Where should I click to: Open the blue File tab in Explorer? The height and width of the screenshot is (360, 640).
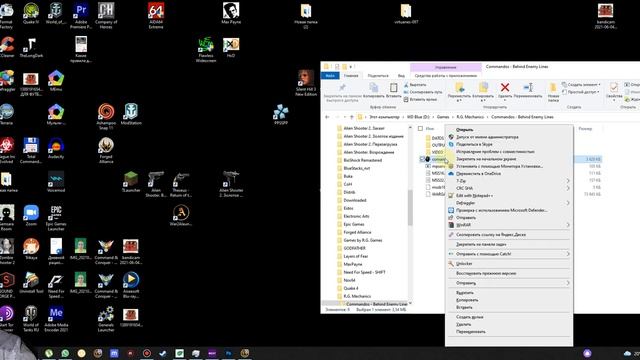tap(330, 76)
